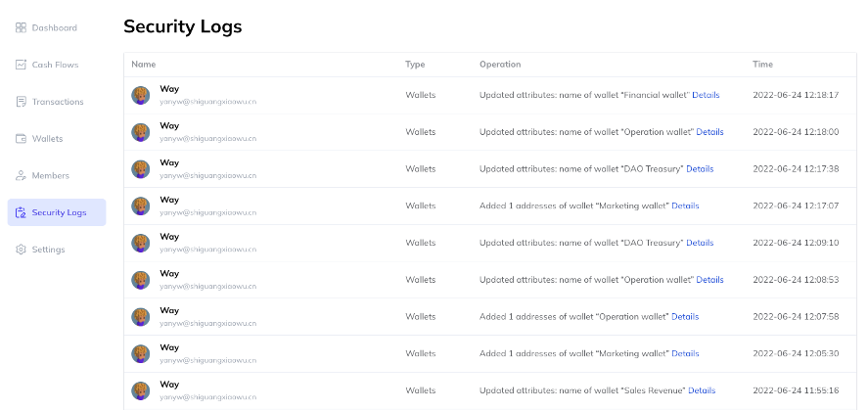The width and height of the screenshot is (868, 411).
Task: View Details for the Sales Revenue wallet update
Action: tap(702, 390)
